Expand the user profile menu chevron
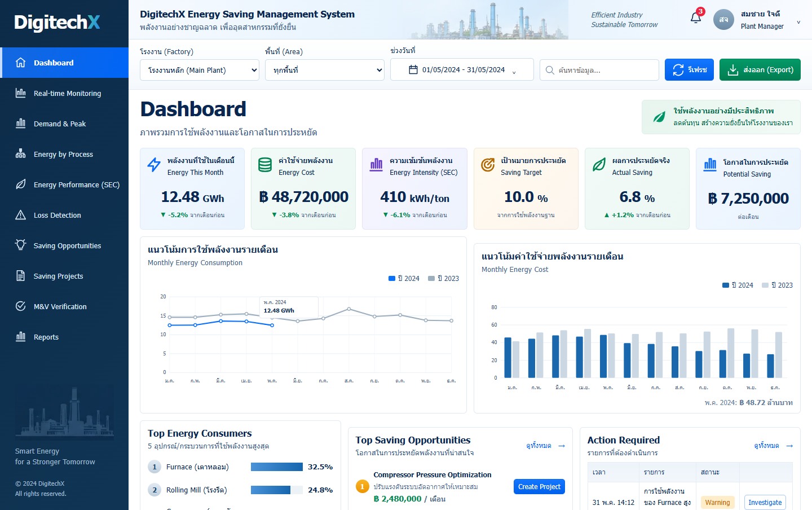The width and height of the screenshot is (812, 510). tap(798, 23)
